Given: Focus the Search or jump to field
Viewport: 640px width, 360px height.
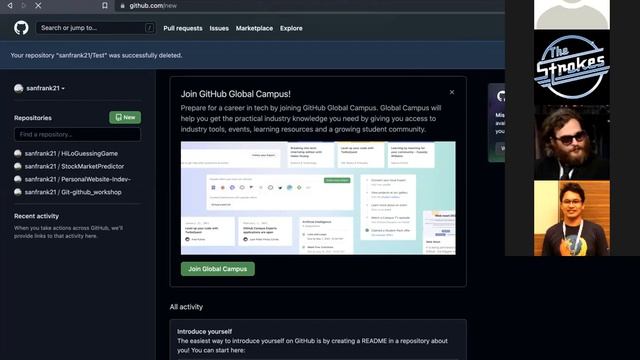Looking at the screenshot, I should pyautogui.click(x=96, y=28).
